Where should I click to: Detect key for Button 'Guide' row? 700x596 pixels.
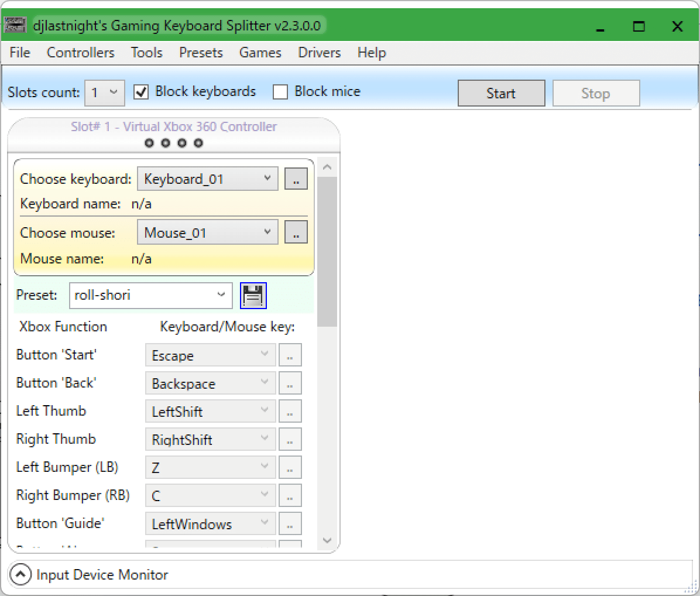click(x=290, y=524)
